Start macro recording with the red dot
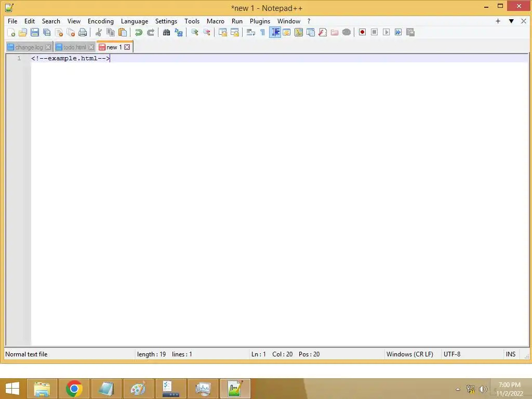 362,32
